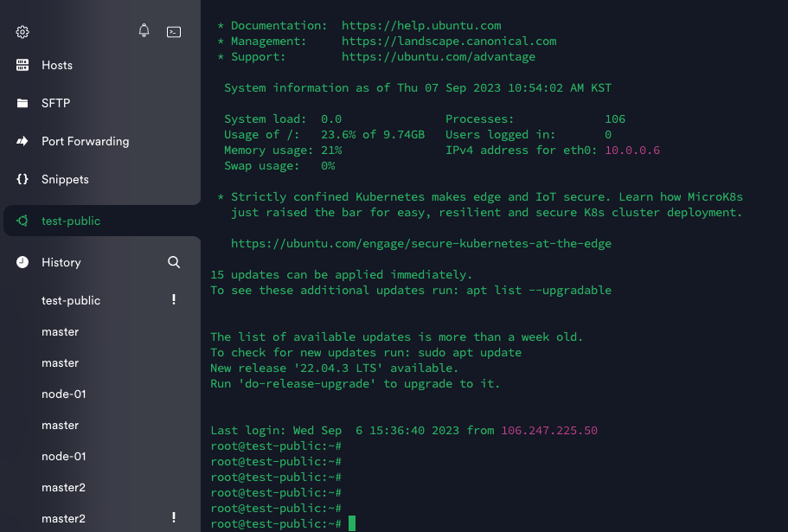
Task: Open the local terminal icon
Action: tap(174, 32)
